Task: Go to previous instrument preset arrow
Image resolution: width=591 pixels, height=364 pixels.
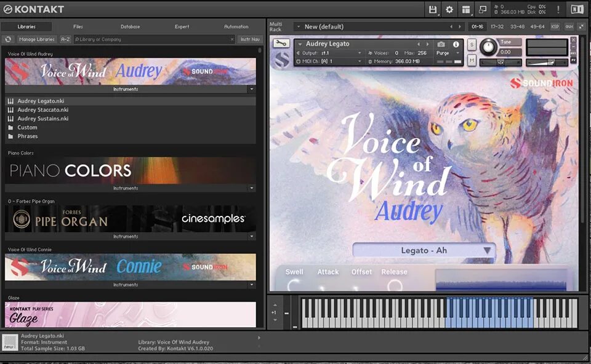Action: [x=418, y=44]
